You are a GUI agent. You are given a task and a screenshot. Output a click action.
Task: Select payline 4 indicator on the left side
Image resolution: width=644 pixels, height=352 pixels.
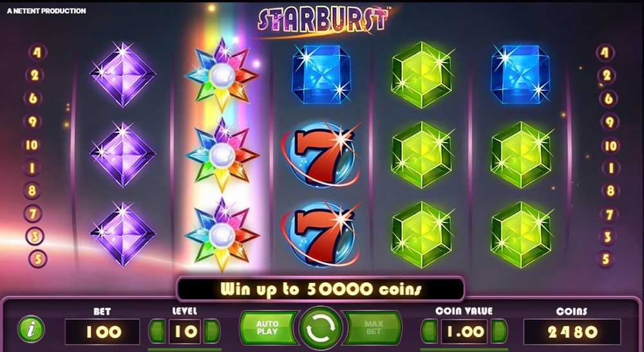pos(37,52)
